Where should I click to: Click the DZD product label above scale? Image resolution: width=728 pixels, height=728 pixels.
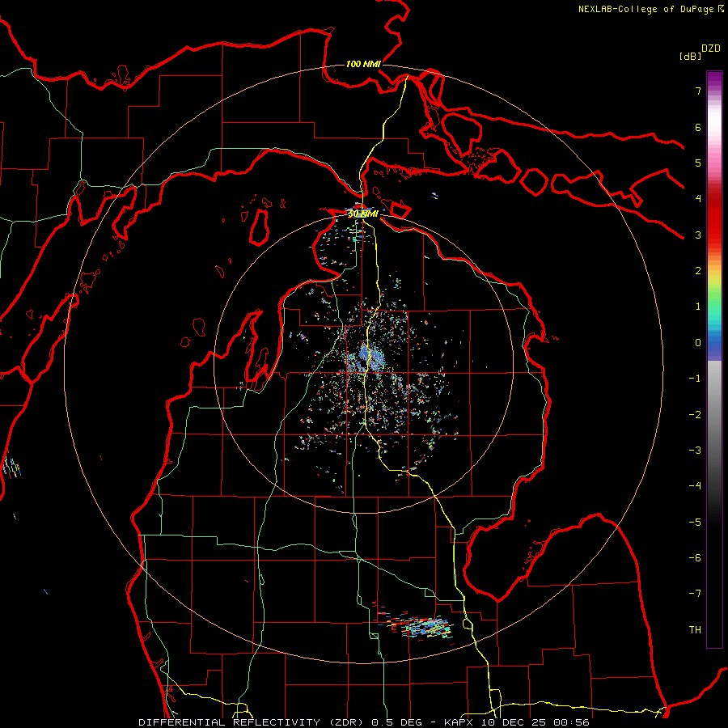tap(711, 49)
